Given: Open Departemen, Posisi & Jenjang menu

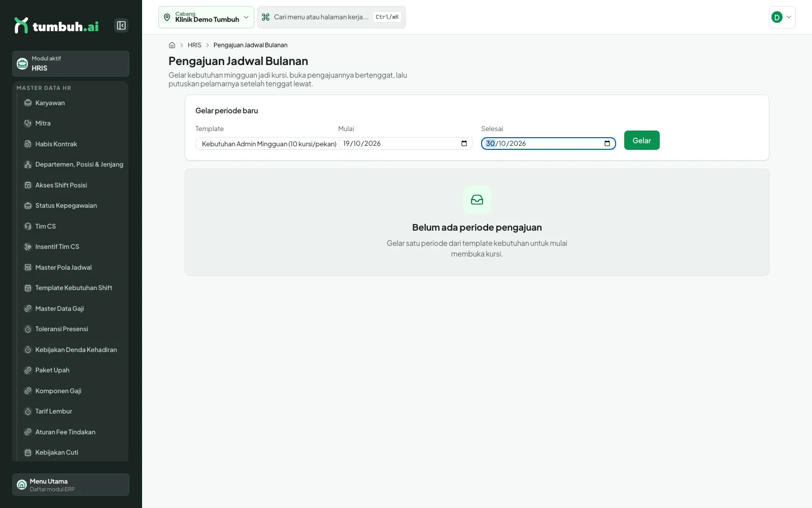Looking at the screenshot, I should click(x=73, y=165).
